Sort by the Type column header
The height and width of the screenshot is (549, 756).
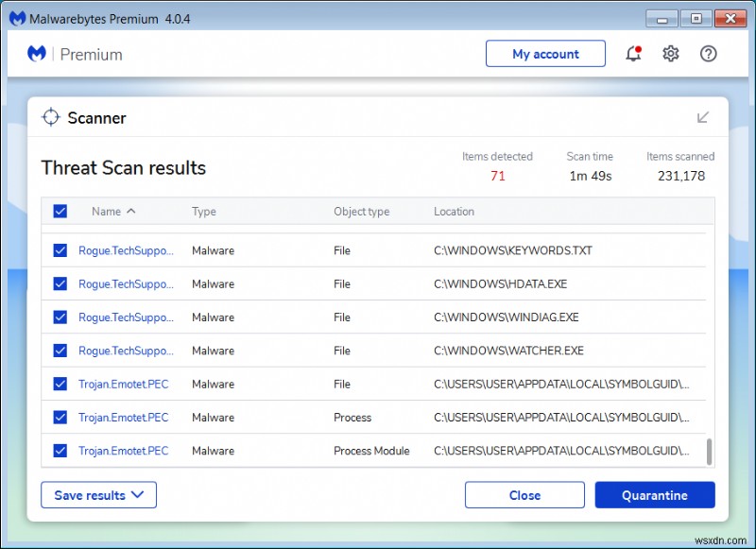pos(204,211)
